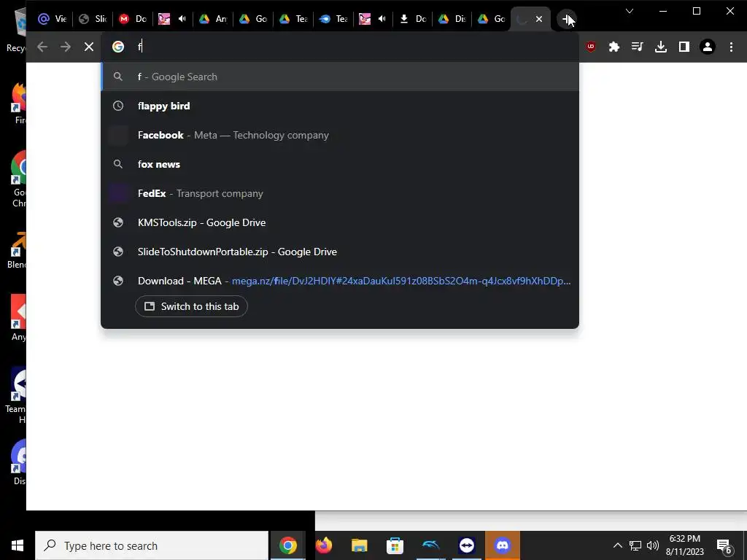The image size is (747, 560).
Task: Choose the 'flappy bird' history suggestion
Action: [x=340, y=106]
